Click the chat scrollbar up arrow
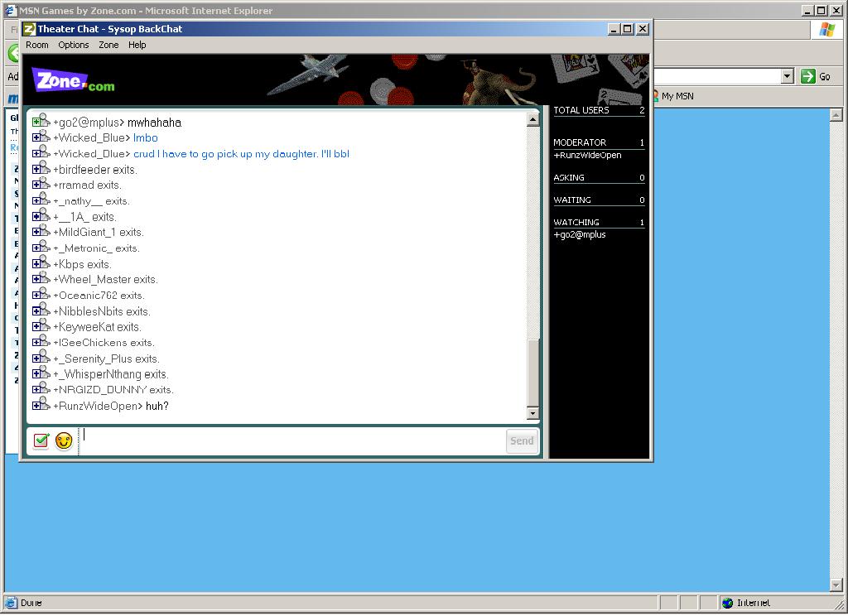 [x=532, y=119]
